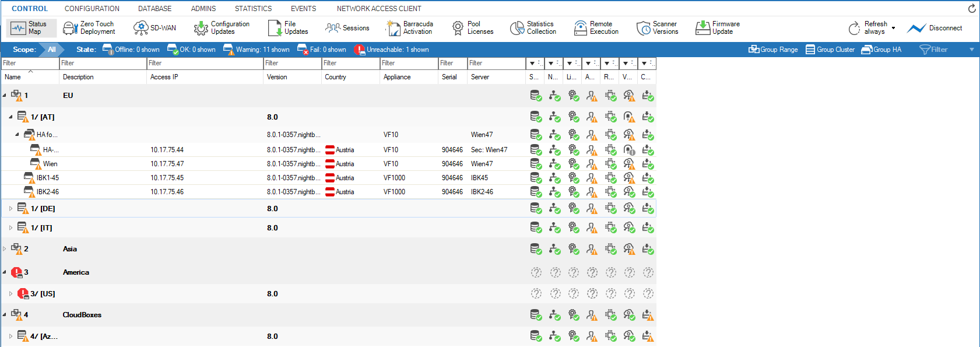The width and height of the screenshot is (980, 347).
Task: Open the dropdown arrow beside Filter
Action: point(972,50)
